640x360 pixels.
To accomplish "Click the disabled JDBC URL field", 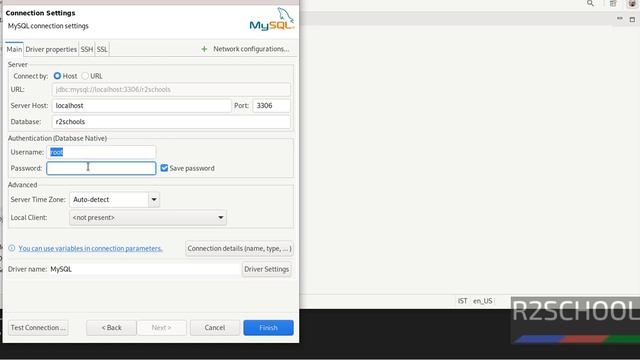I will pos(171,89).
